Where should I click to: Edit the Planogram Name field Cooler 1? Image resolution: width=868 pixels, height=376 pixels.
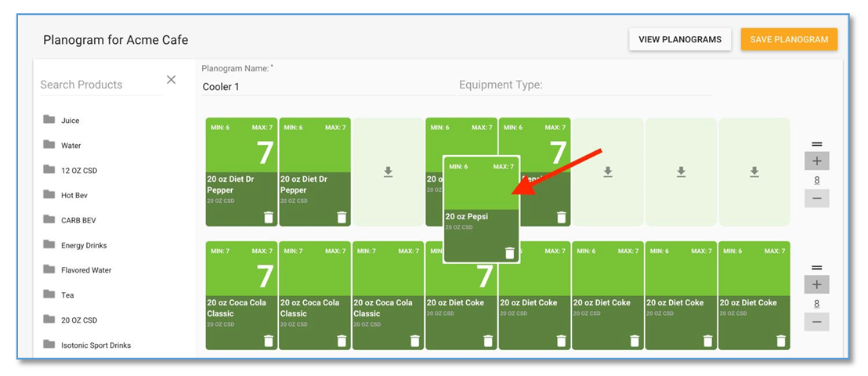click(327, 87)
